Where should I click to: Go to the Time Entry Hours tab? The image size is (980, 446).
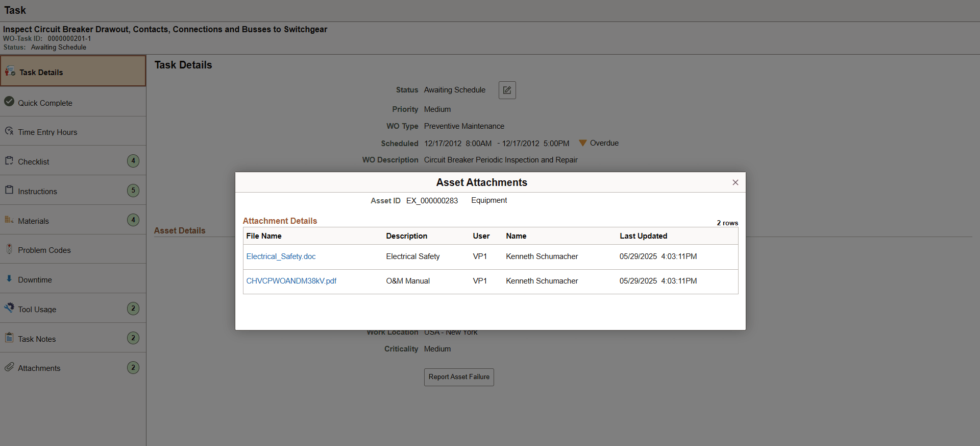48,132
